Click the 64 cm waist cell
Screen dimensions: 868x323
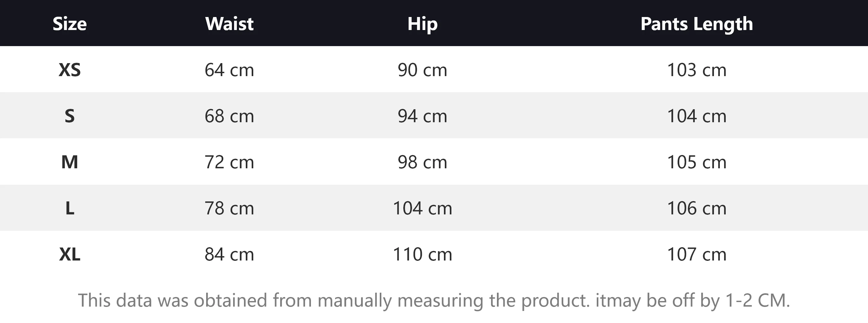coord(229,70)
